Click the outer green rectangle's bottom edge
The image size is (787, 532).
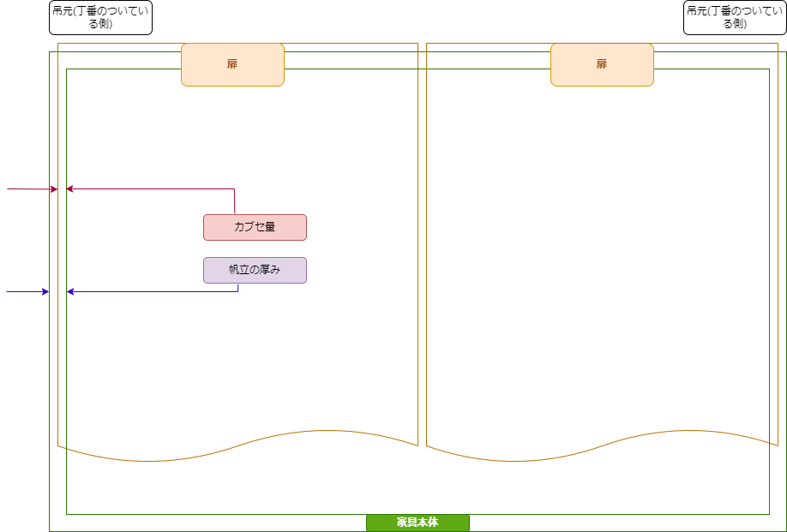(214, 531)
